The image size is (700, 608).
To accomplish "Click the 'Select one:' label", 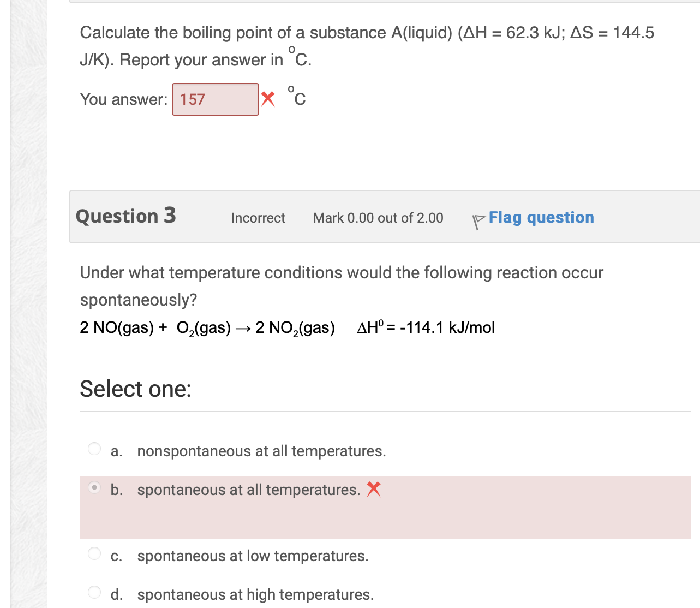I will click(136, 389).
